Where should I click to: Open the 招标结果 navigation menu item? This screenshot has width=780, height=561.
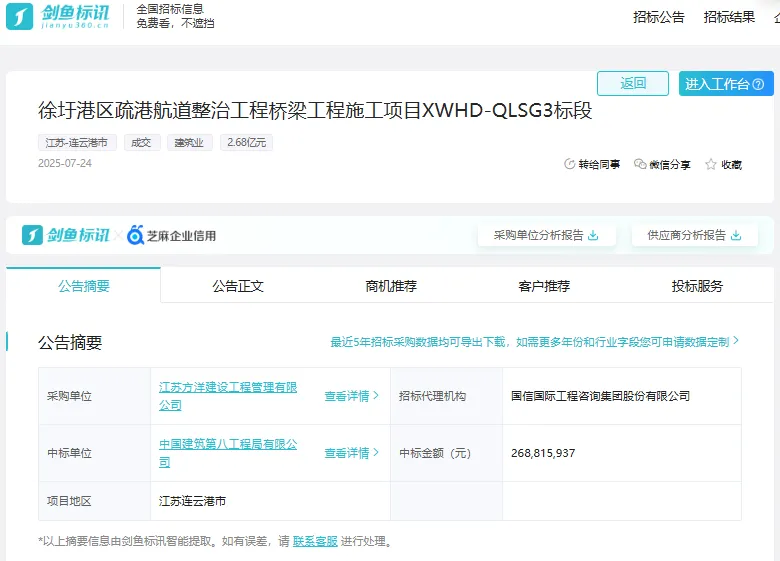[729, 17]
